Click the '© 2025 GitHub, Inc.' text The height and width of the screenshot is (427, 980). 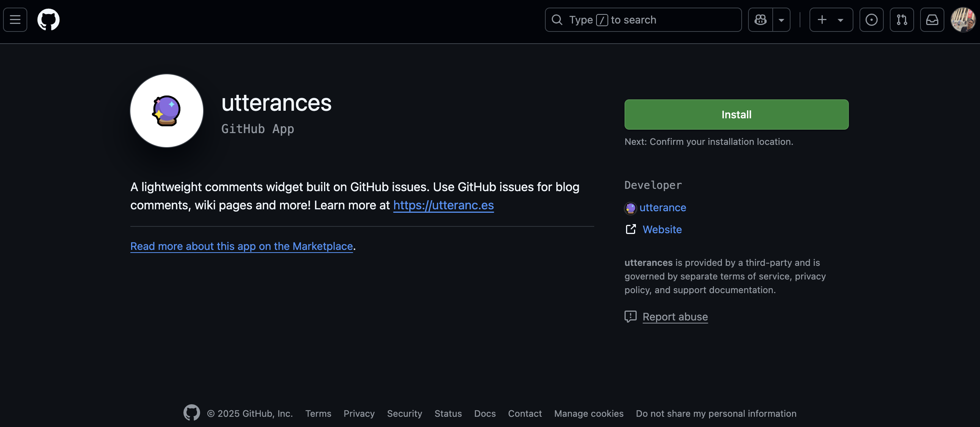[250, 413]
